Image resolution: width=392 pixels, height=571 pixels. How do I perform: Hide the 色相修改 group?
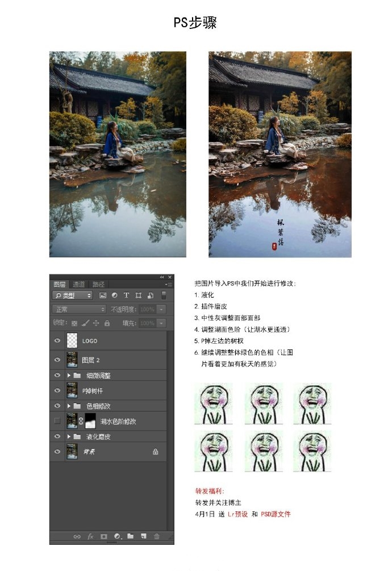tap(57, 406)
